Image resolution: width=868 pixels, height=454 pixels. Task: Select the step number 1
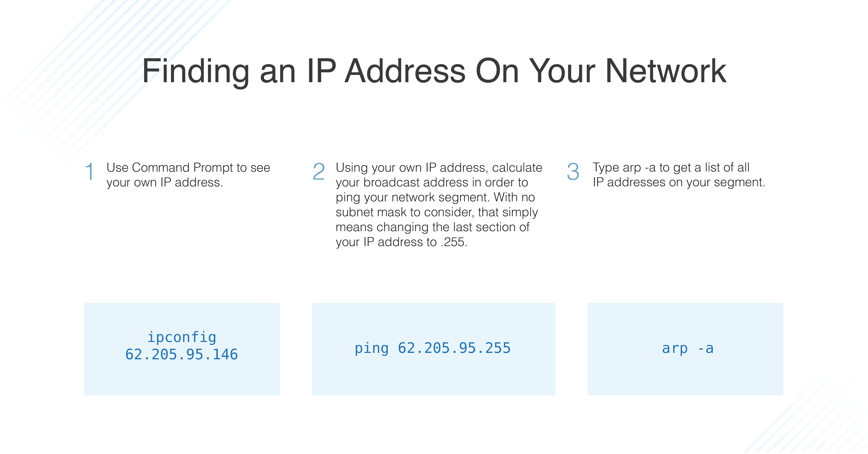coord(89,171)
